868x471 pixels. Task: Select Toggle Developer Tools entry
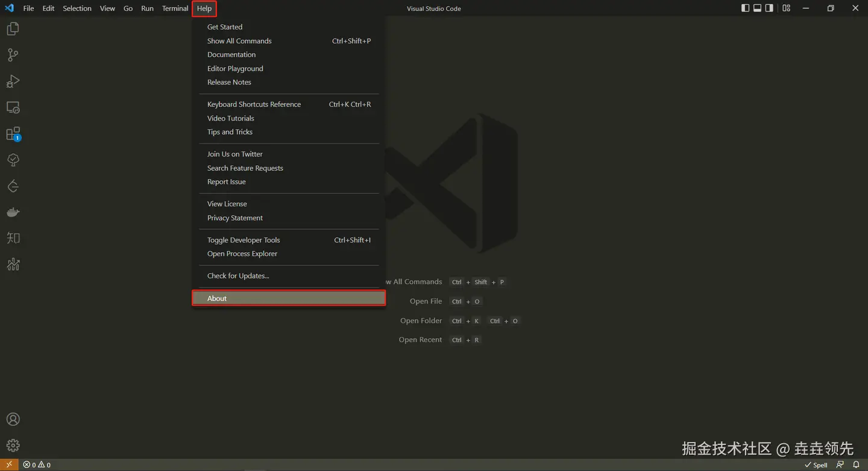click(289, 240)
